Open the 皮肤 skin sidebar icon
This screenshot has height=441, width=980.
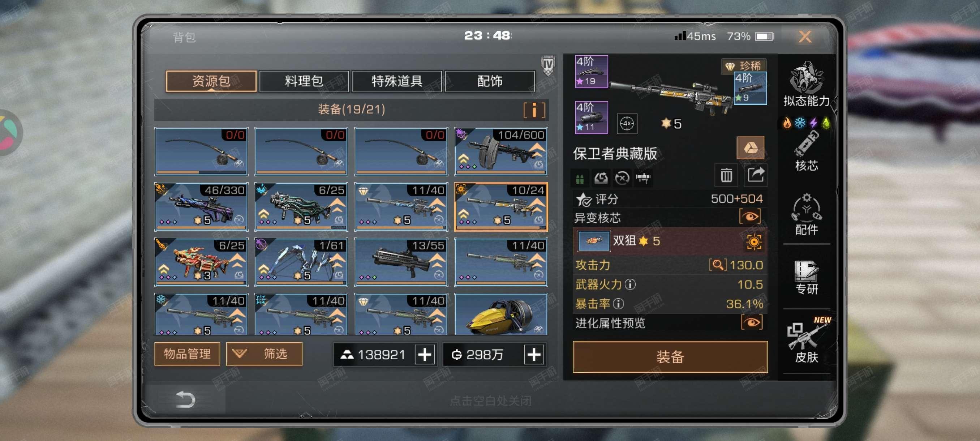click(x=807, y=341)
